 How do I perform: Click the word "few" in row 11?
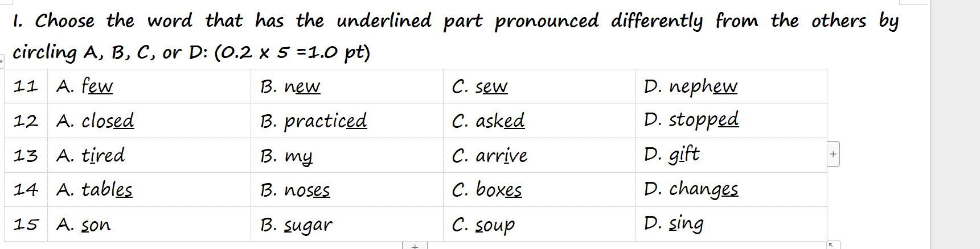pos(97,86)
